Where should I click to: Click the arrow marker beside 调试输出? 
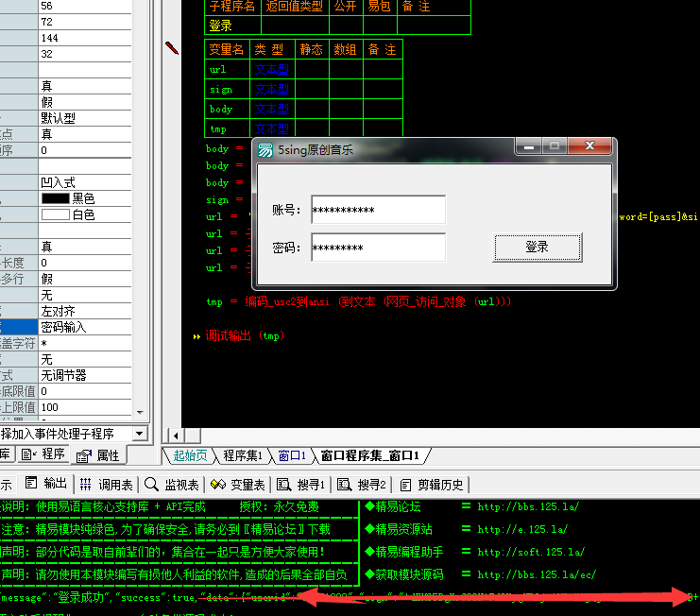click(x=196, y=336)
